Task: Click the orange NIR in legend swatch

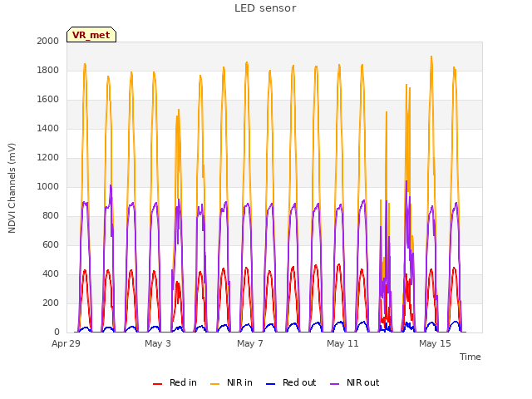Action: point(214,384)
